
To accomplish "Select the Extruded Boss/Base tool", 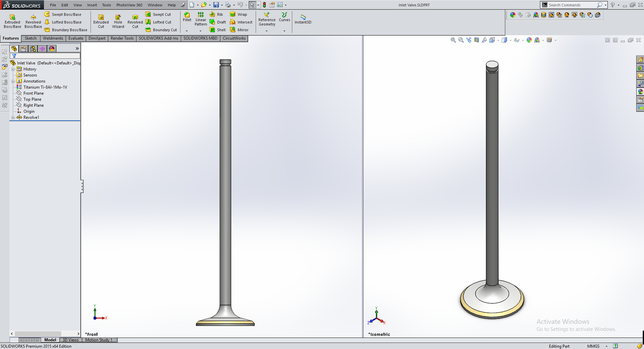I will (x=12, y=21).
